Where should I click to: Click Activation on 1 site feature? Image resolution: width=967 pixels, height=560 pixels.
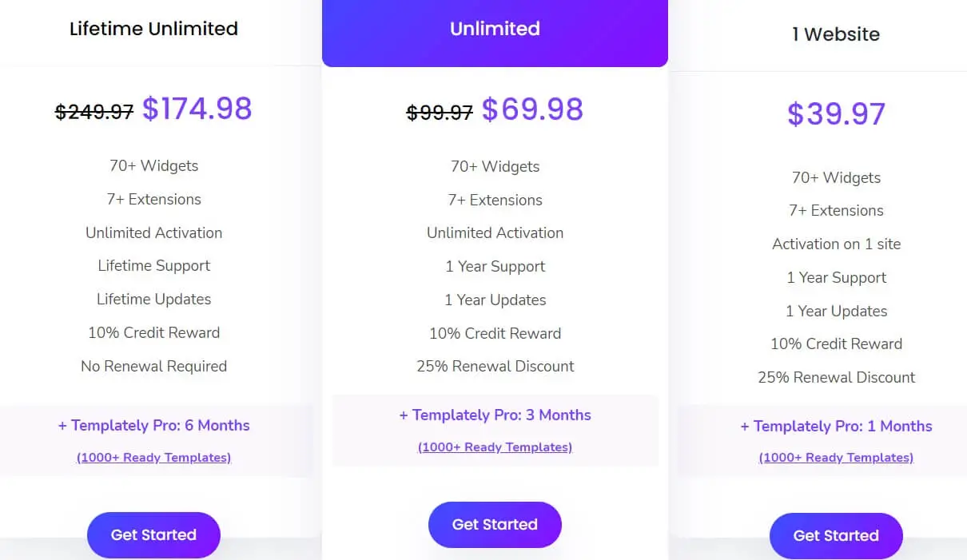click(836, 244)
